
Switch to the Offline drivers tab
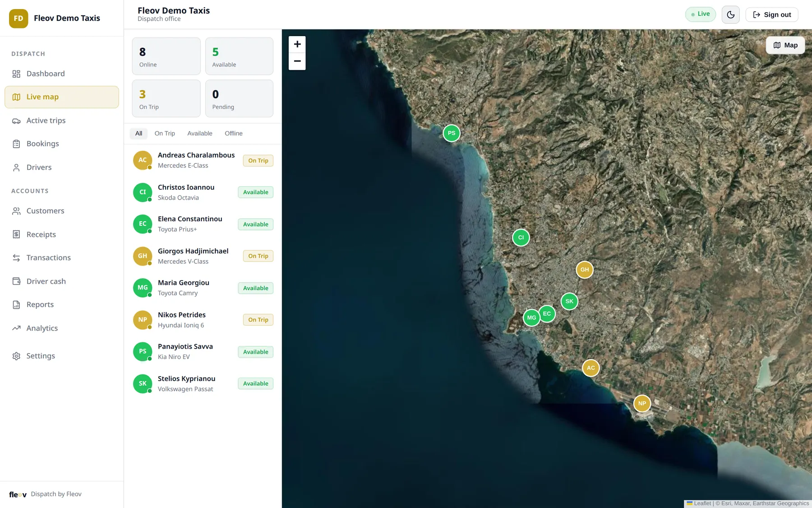(234, 133)
